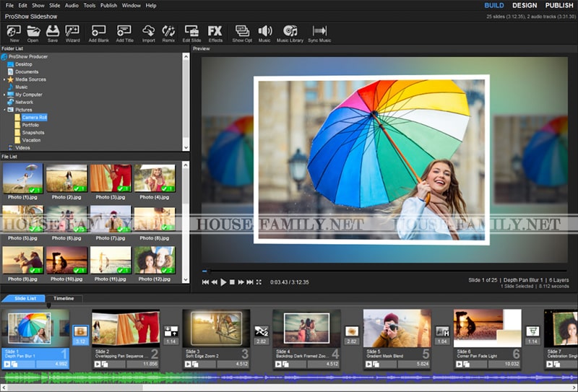The image size is (578, 392).
Task: Select Slide 4 in the slide list
Action: coord(306,339)
